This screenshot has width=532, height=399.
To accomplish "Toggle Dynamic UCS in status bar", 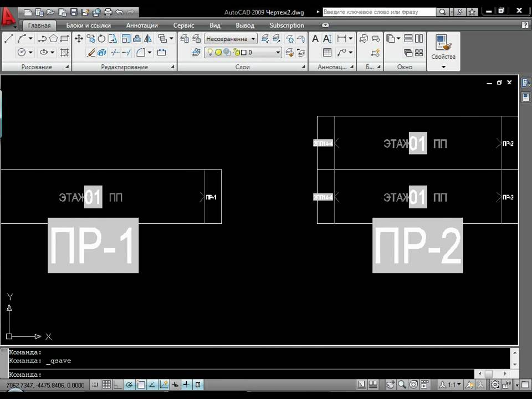I will 163,385.
